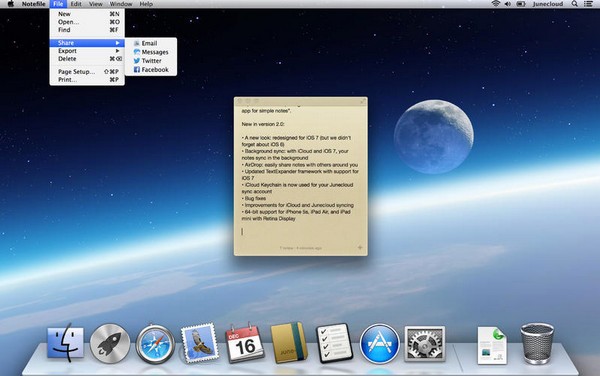600x376 pixels.
Task: Click the volume icon in menu bar
Action: point(508,4)
